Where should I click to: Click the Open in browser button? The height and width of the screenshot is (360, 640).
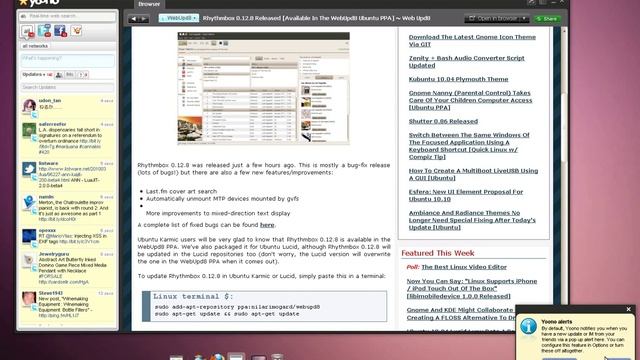tap(493, 18)
